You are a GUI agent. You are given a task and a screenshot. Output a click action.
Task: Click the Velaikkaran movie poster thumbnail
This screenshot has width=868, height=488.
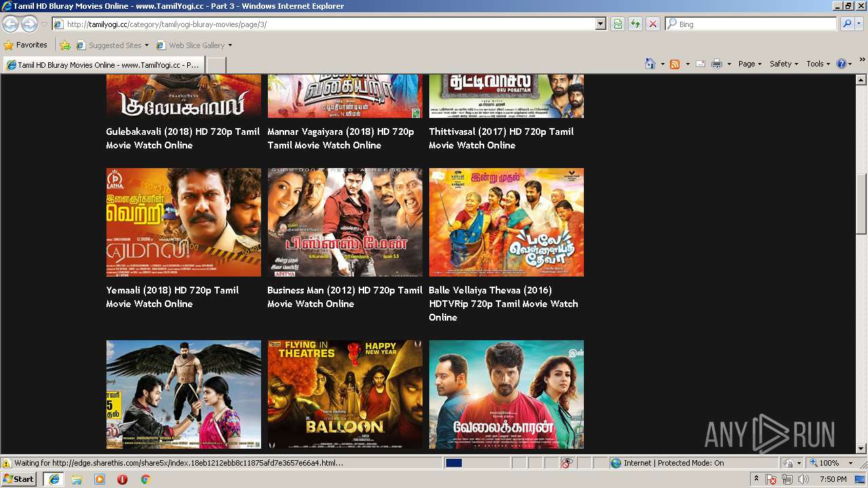pyautogui.click(x=507, y=394)
